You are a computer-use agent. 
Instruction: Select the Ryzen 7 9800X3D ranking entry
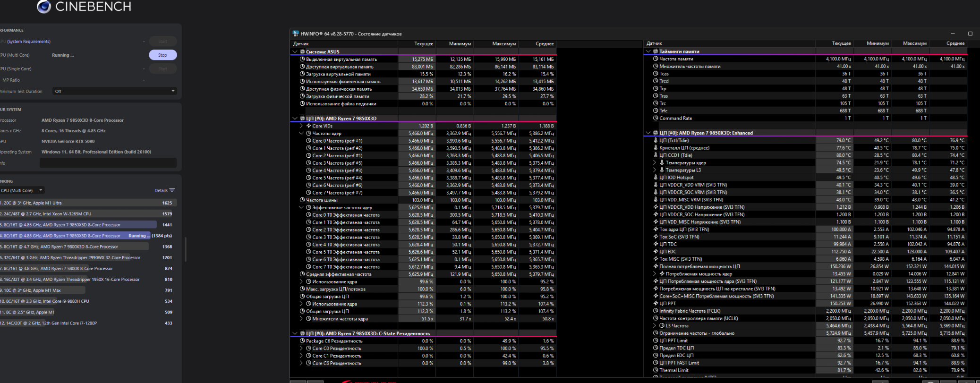pos(88,247)
